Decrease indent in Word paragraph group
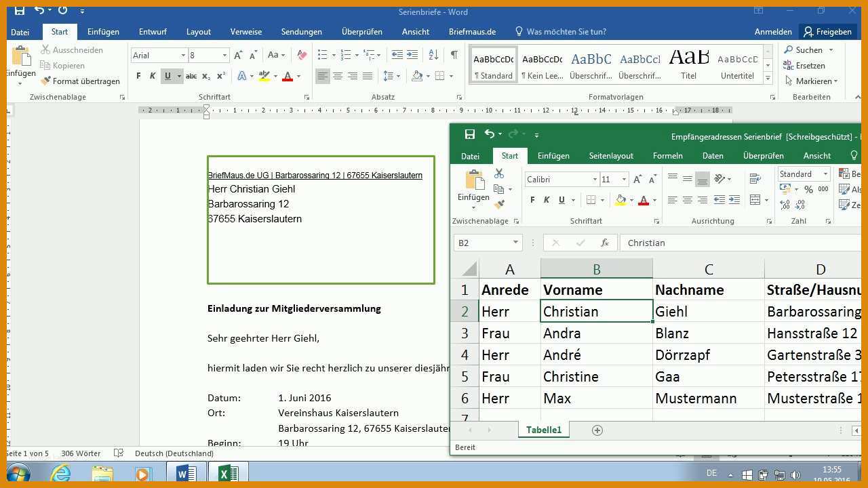Viewport: 868px width, 488px height. click(x=397, y=55)
